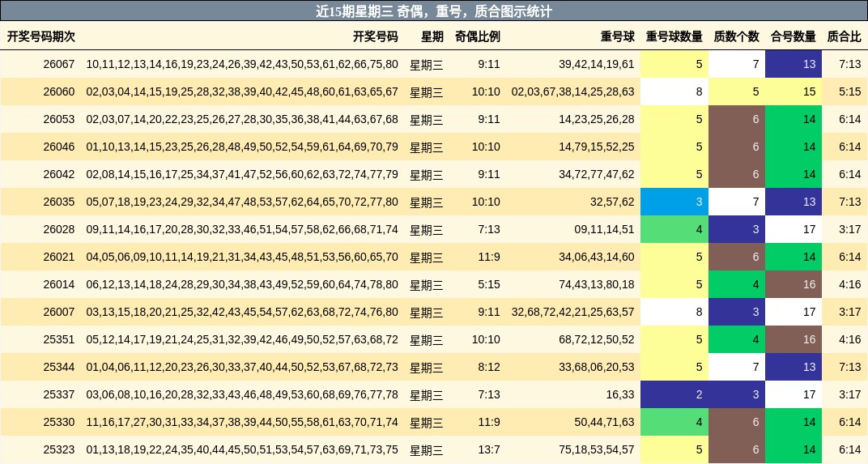This screenshot has height=464, width=868.
Task: Click repeat balls 32,57,62
Action: click(x=612, y=202)
